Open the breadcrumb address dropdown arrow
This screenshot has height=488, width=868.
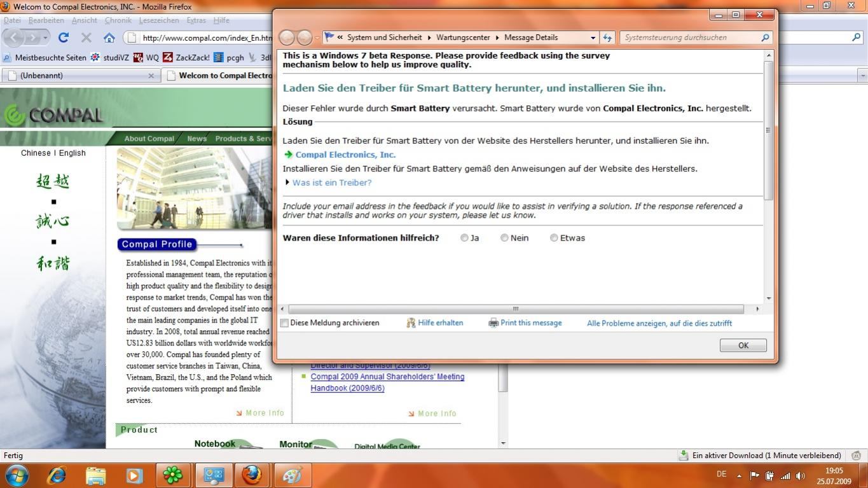click(593, 38)
